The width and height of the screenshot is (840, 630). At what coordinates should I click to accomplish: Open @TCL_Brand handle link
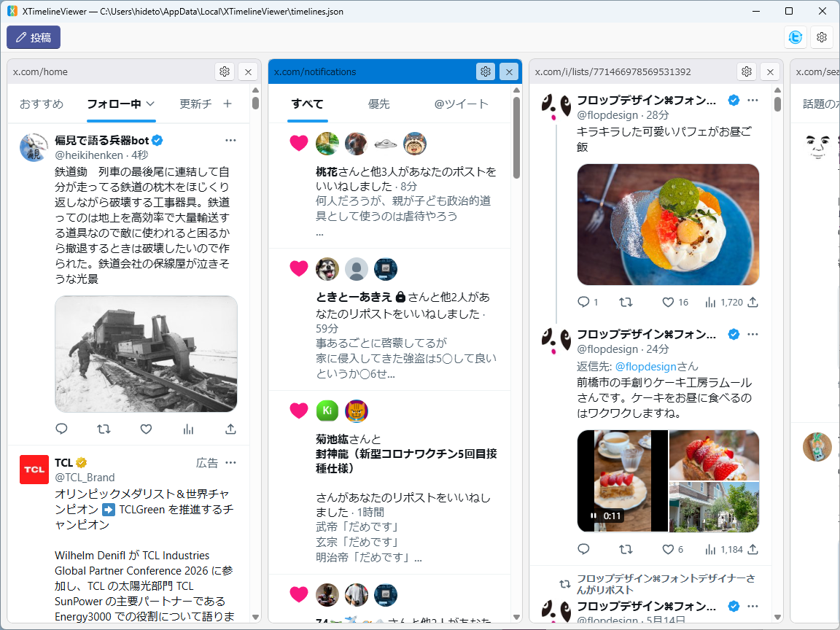[x=85, y=478]
